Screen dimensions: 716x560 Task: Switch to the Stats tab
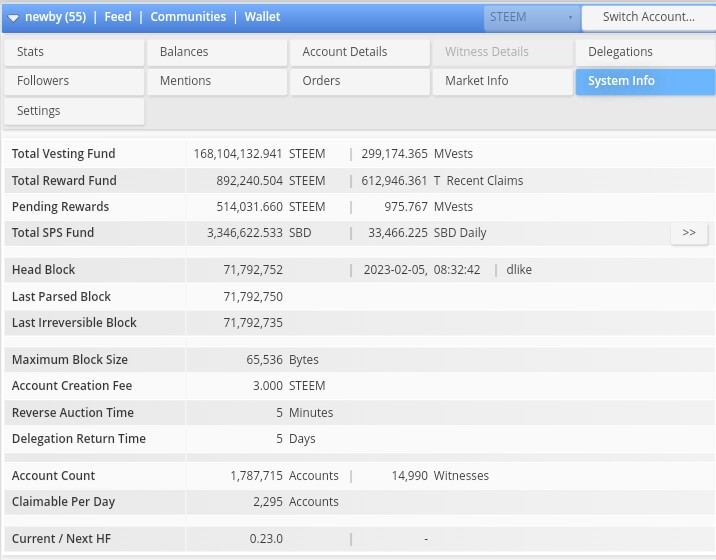tap(74, 52)
